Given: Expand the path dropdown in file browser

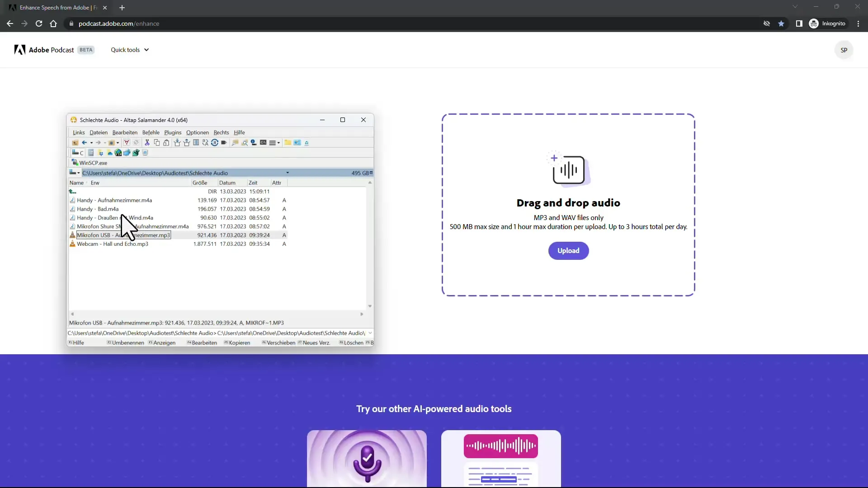Looking at the screenshot, I should click(288, 173).
